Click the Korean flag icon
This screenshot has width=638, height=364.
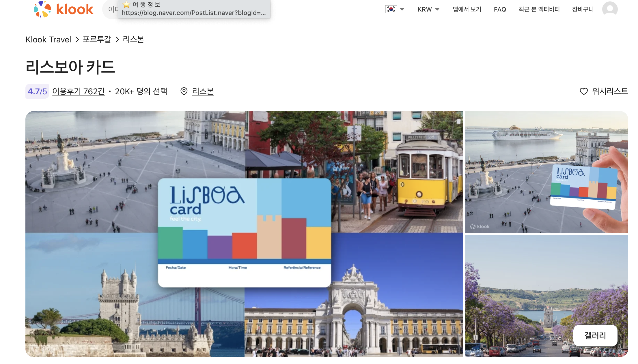coord(391,9)
